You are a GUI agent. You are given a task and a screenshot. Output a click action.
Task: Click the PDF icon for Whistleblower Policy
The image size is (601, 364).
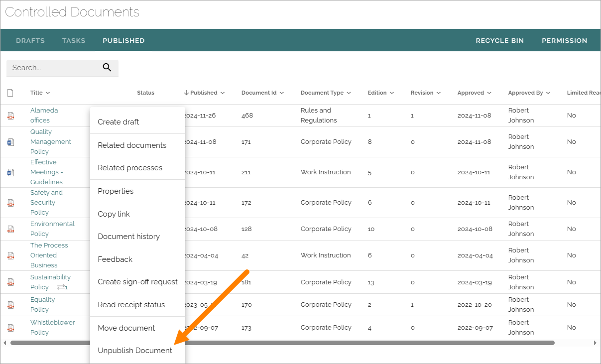[10, 328]
